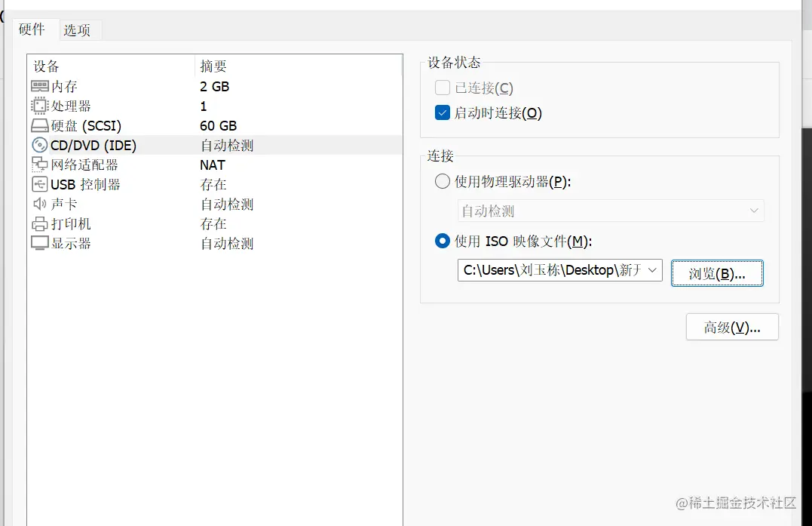Screen dimensions: 812x526
Task: Click the 摘要 (Summary) column header
Action: (213, 66)
